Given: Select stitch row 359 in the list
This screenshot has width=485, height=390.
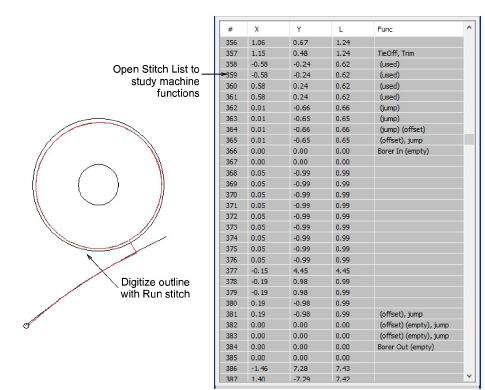Looking at the screenshot, I should (x=342, y=75).
